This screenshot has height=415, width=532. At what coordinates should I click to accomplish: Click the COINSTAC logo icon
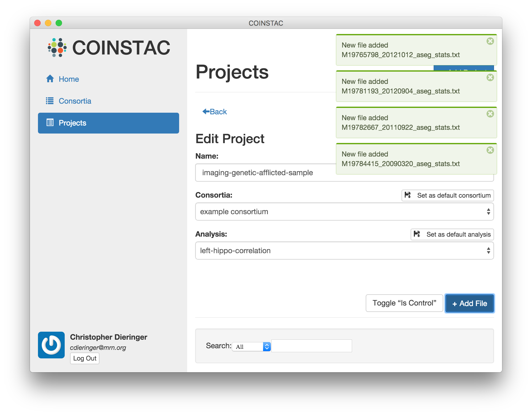point(57,48)
